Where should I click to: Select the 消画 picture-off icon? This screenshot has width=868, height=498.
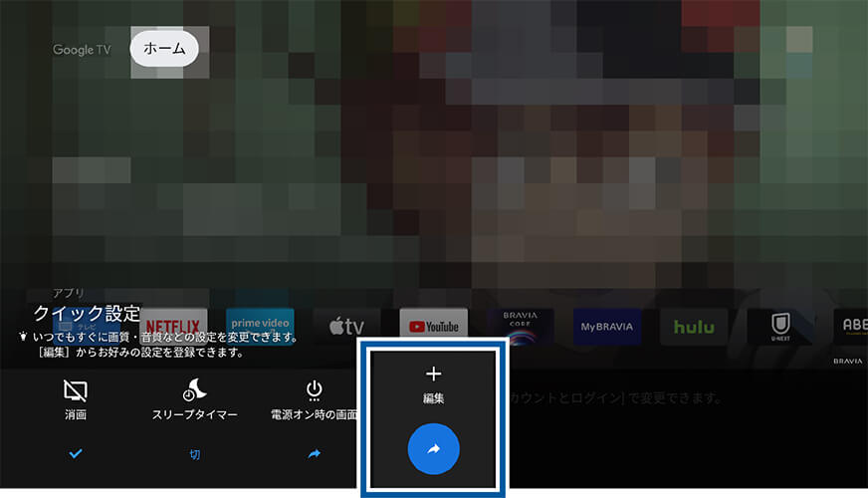coord(76,388)
